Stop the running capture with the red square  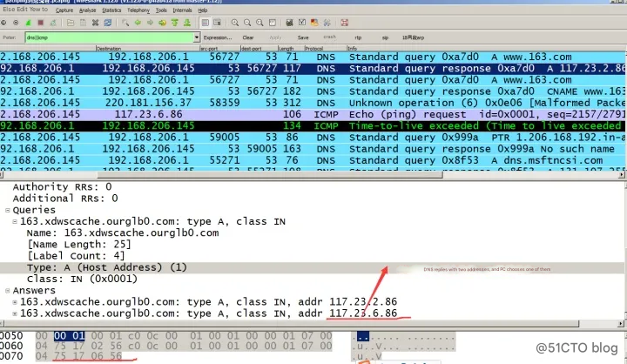point(40,23)
